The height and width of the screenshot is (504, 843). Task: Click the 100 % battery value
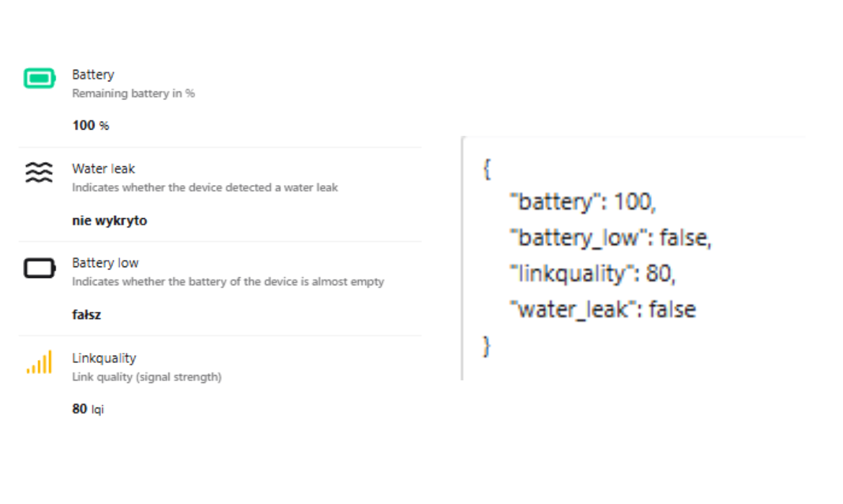pos(91,125)
